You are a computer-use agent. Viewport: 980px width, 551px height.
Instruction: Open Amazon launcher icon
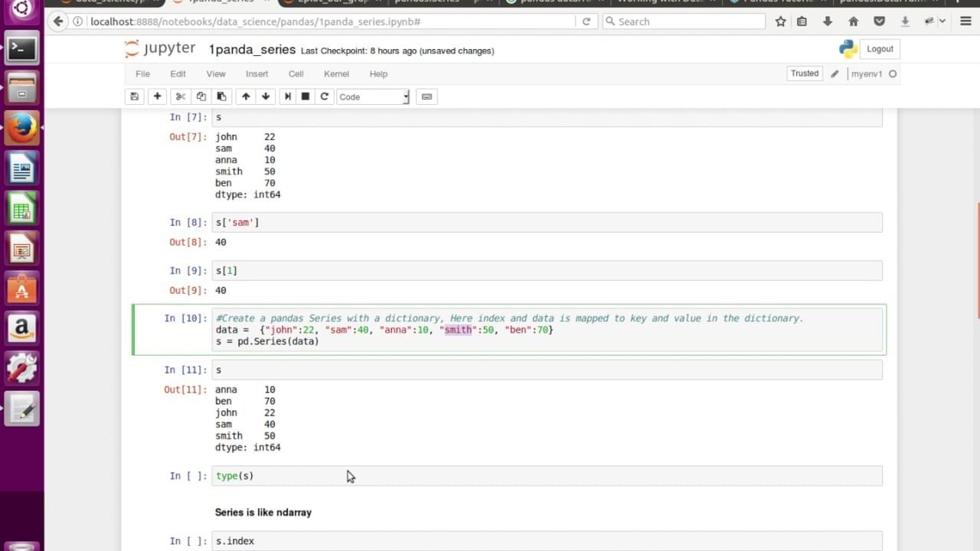[x=21, y=329]
